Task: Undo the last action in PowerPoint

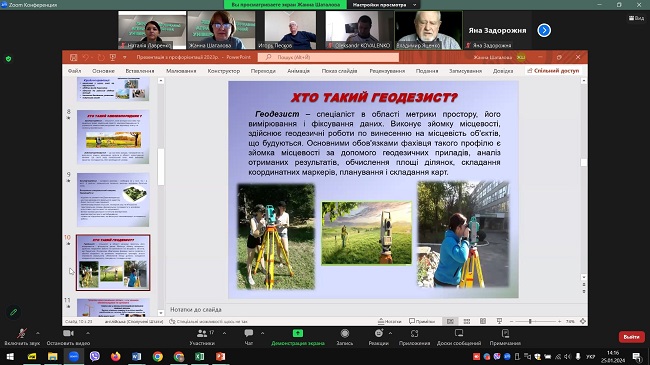Action: tap(86, 57)
